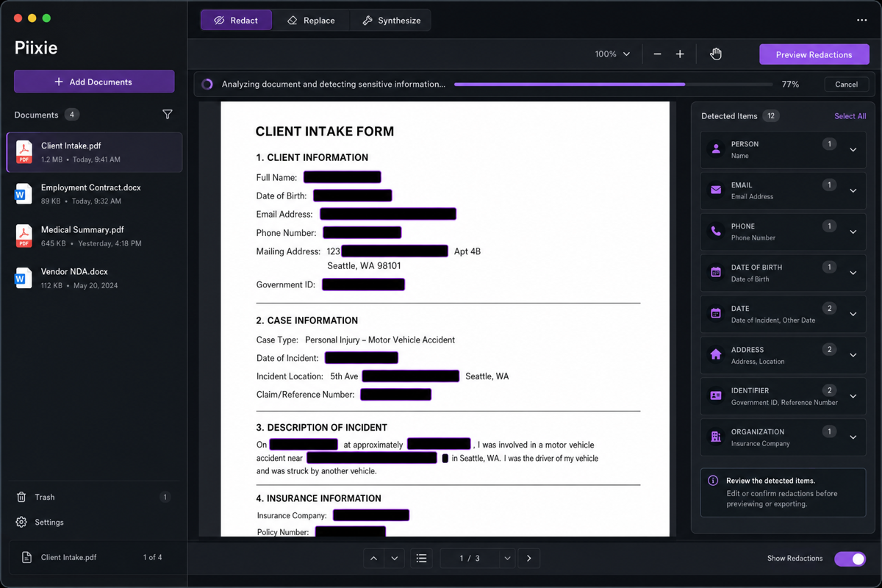Go to the next page with down arrow

click(x=395, y=559)
